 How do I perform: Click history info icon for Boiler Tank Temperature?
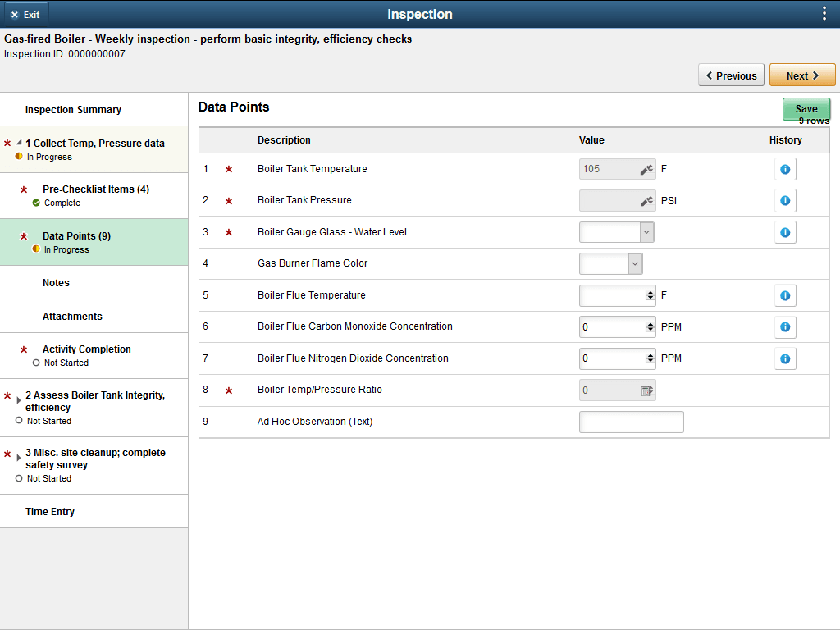(x=785, y=169)
